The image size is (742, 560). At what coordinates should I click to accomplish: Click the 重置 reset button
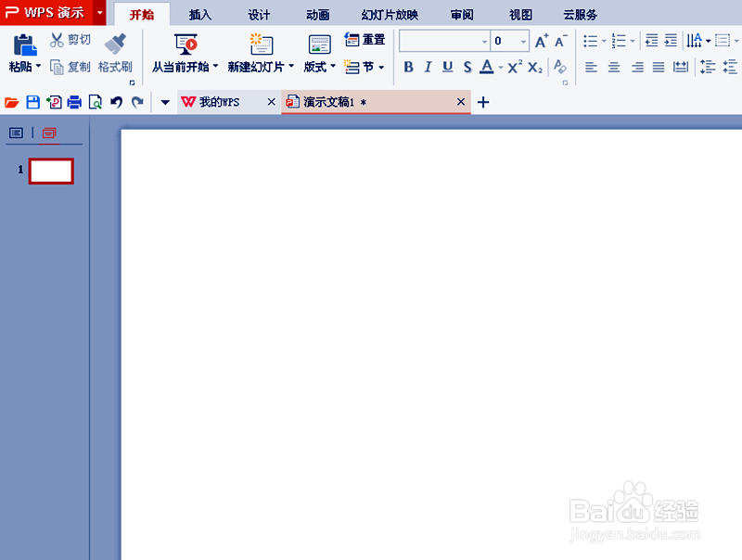coord(365,40)
